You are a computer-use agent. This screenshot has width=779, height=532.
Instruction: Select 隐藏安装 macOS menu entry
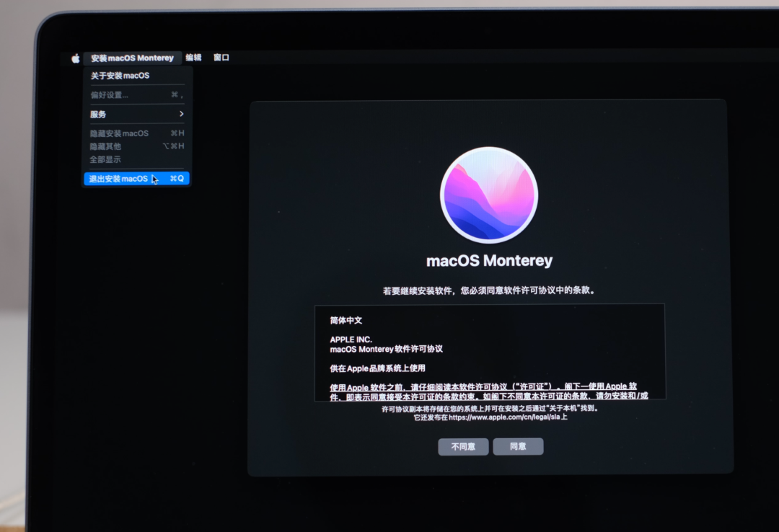pyautogui.click(x=136, y=133)
